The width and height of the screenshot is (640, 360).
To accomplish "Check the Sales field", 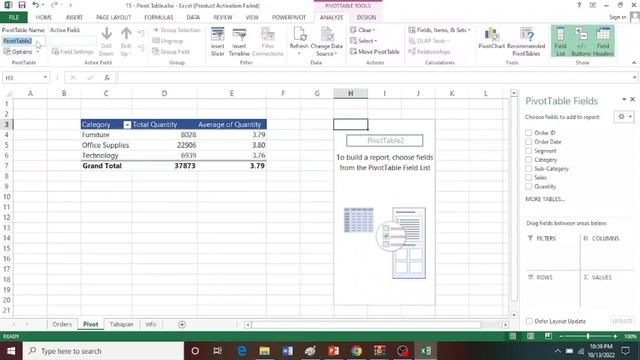I will point(529,178).
